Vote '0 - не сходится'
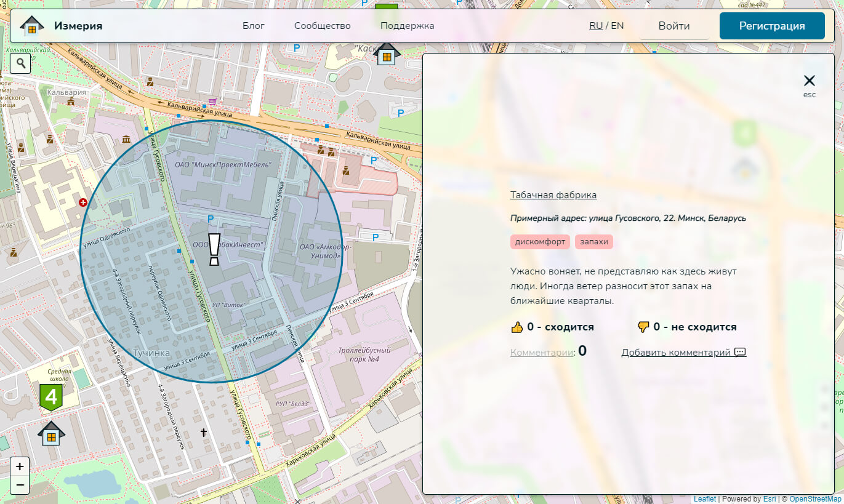The height and width of the screenshot is (504, 844). point(687,327)
